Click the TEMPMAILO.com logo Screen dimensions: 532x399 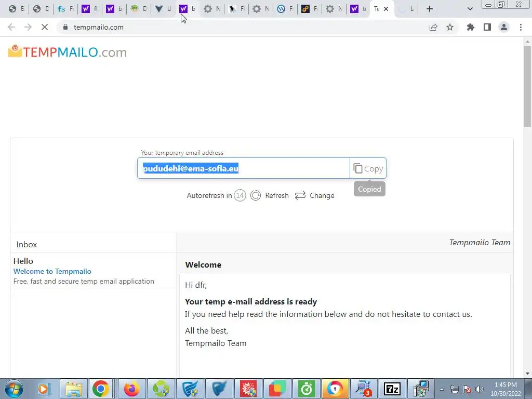68,52
